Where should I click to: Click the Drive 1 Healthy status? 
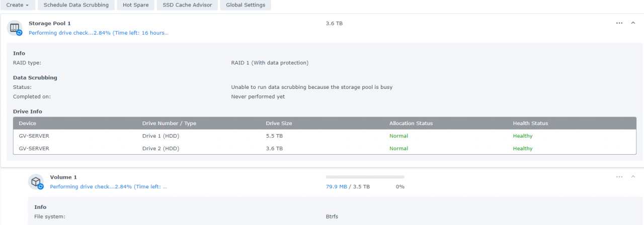[x=523, y=136]
